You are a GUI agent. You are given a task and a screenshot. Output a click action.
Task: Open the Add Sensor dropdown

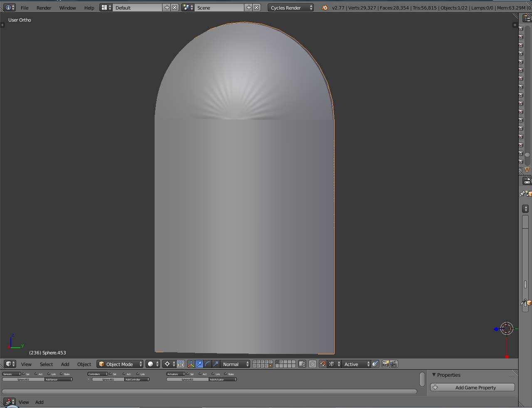coord(59,379)
